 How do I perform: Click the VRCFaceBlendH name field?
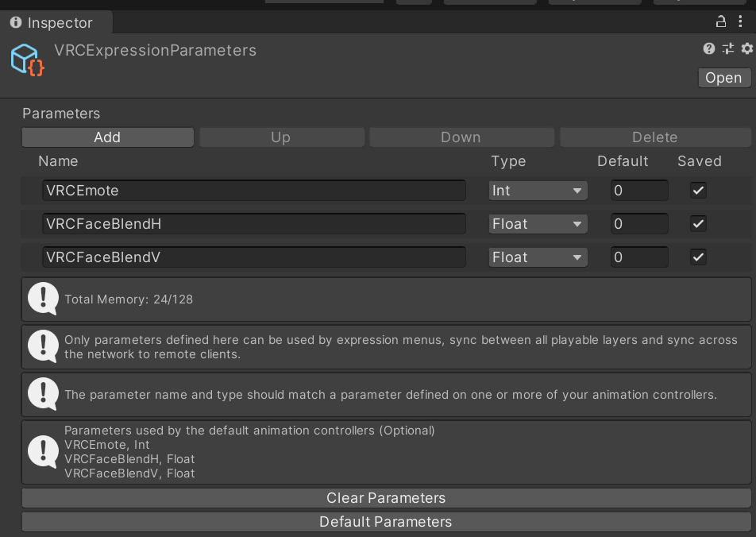point(254,223)
